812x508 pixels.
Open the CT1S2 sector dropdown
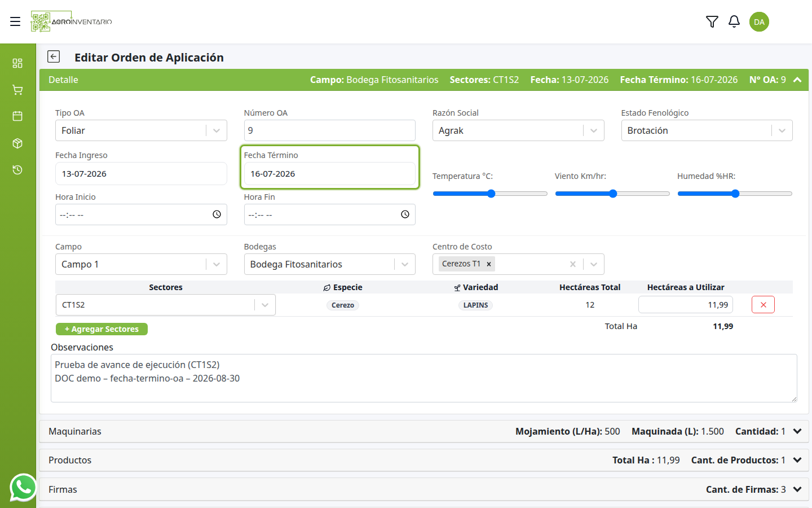point(166,305)
